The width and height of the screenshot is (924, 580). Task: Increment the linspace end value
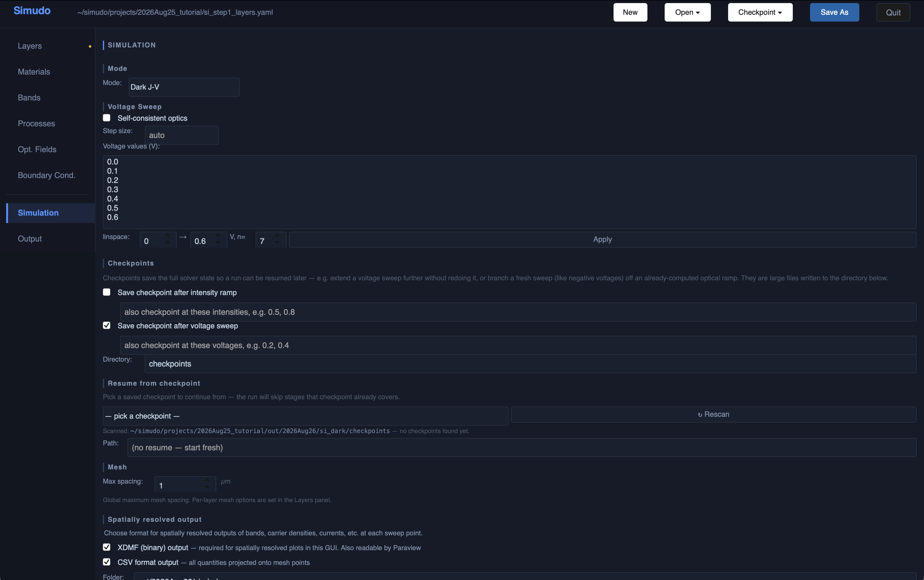click(x=218, y=235)
